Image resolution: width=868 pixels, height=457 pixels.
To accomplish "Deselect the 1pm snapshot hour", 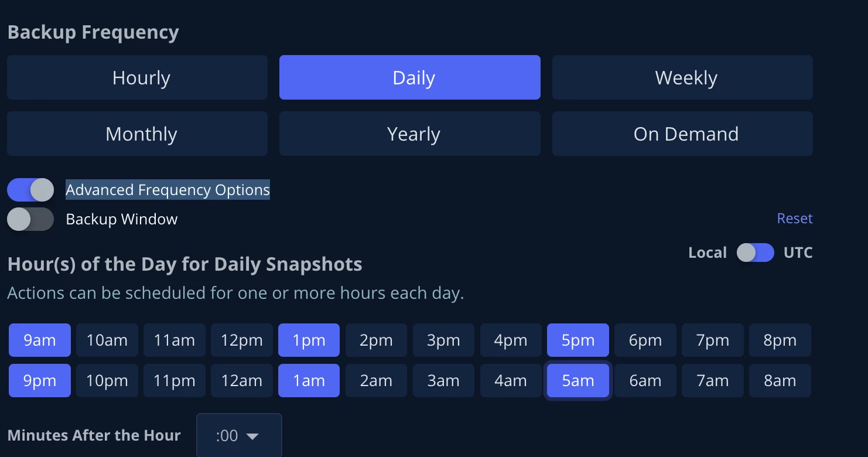I will click(309, 340).
